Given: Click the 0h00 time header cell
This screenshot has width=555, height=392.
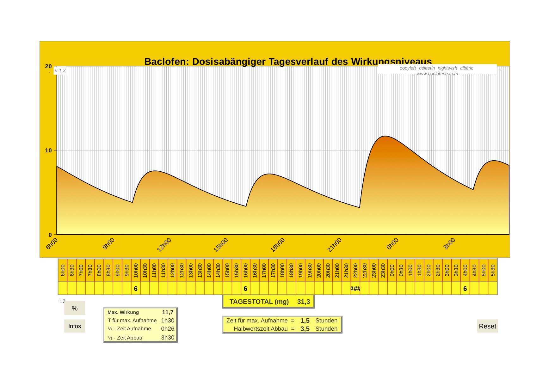Looking at the screenshot, I should pos(392,271).
